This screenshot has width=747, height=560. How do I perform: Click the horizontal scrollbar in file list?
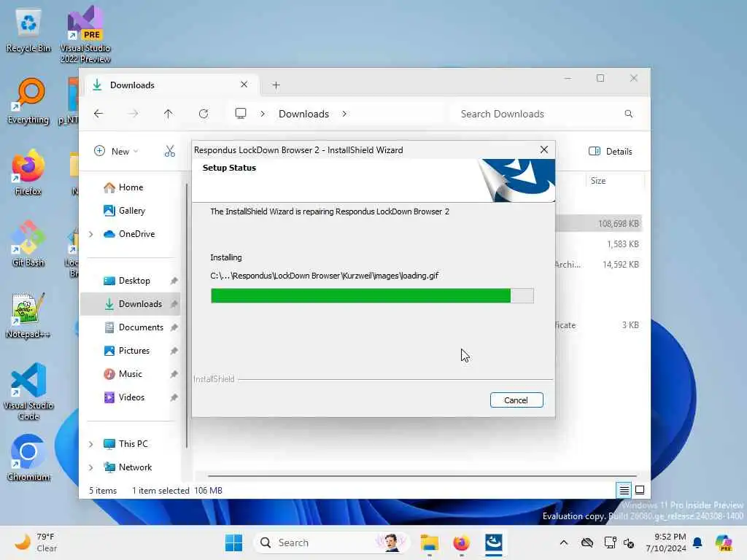422,475
